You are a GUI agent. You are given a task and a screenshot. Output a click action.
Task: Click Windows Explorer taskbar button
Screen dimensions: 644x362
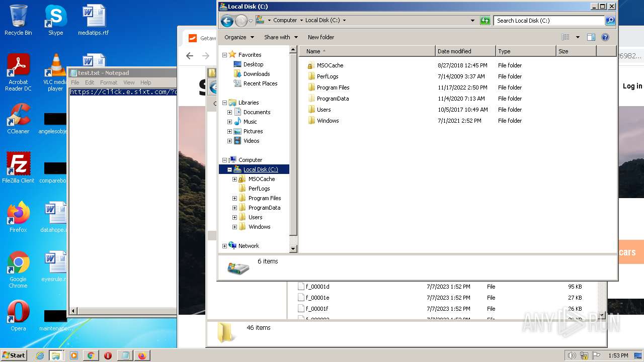(x=56, y=355)
